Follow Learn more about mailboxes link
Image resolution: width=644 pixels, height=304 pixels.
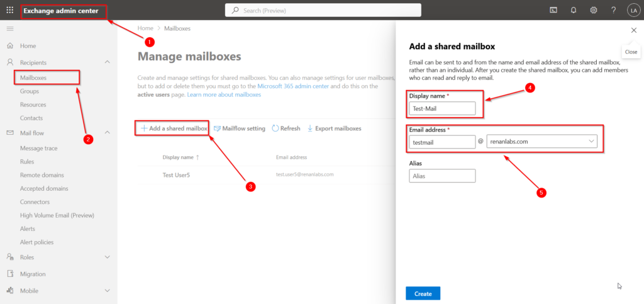(224, 94)
